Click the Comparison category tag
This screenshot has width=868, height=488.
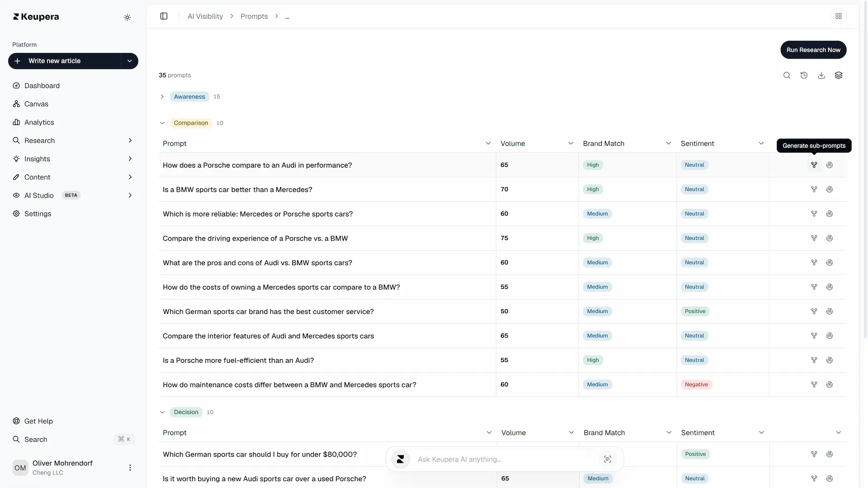pos(191,123)
